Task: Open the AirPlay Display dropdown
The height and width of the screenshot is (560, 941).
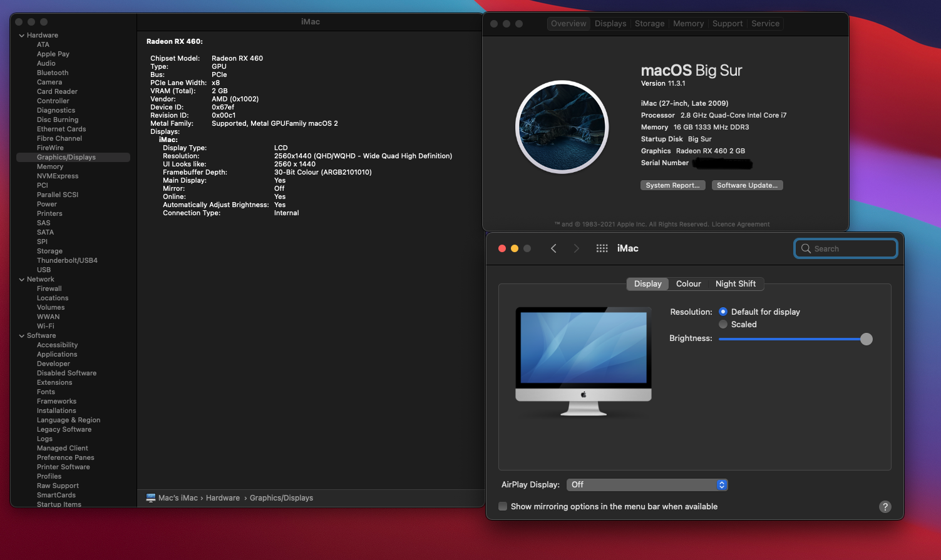Action: [647, 485]
